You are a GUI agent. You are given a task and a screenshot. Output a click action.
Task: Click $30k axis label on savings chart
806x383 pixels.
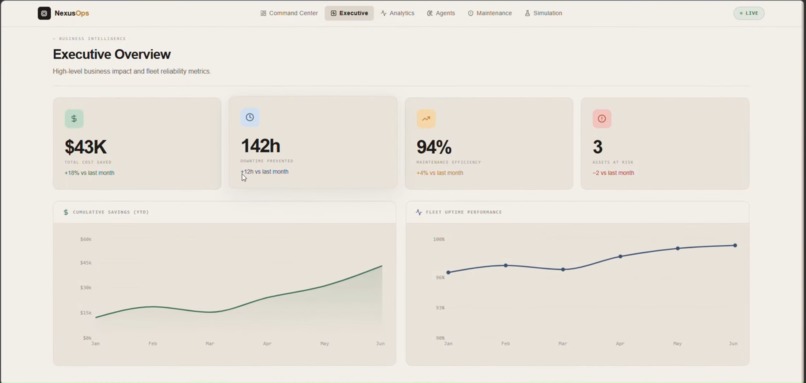[86, 288]
